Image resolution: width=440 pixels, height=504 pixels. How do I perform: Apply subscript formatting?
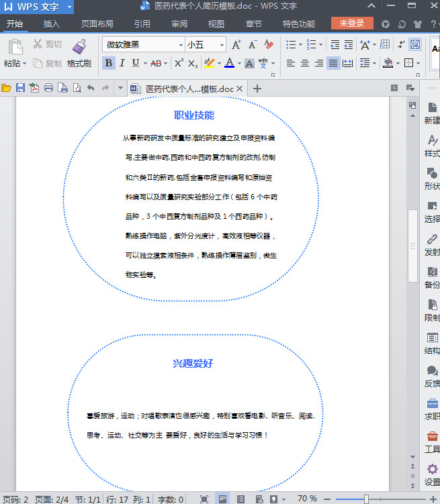[x=193, y=63]
